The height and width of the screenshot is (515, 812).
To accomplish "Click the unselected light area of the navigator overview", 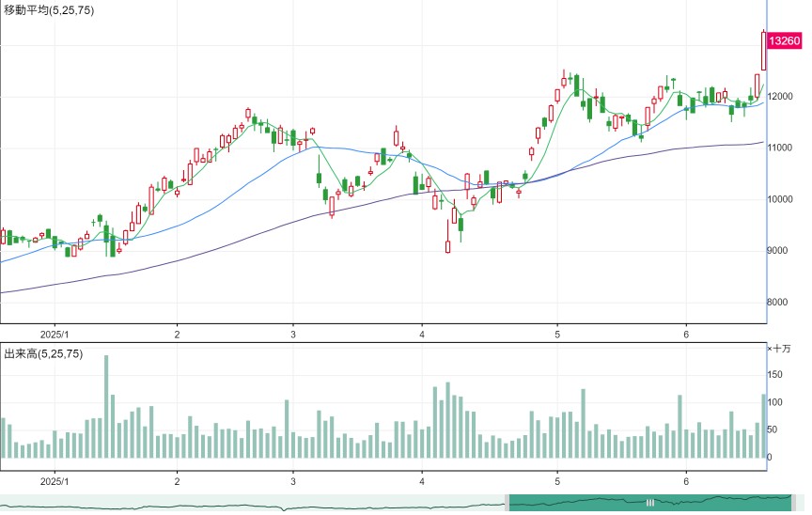I will [x=252, y=503].
